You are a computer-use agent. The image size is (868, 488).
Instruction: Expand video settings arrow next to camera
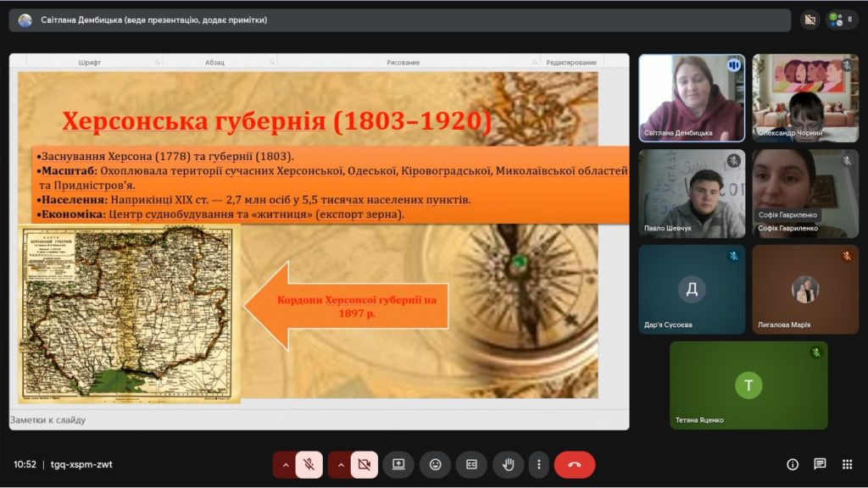[340, 464]
